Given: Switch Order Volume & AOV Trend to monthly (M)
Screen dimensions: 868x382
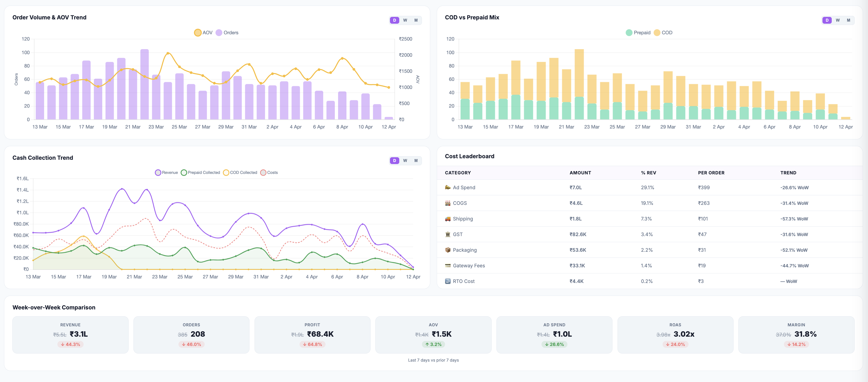Looking at the screenshot, I should click(416, 20).
